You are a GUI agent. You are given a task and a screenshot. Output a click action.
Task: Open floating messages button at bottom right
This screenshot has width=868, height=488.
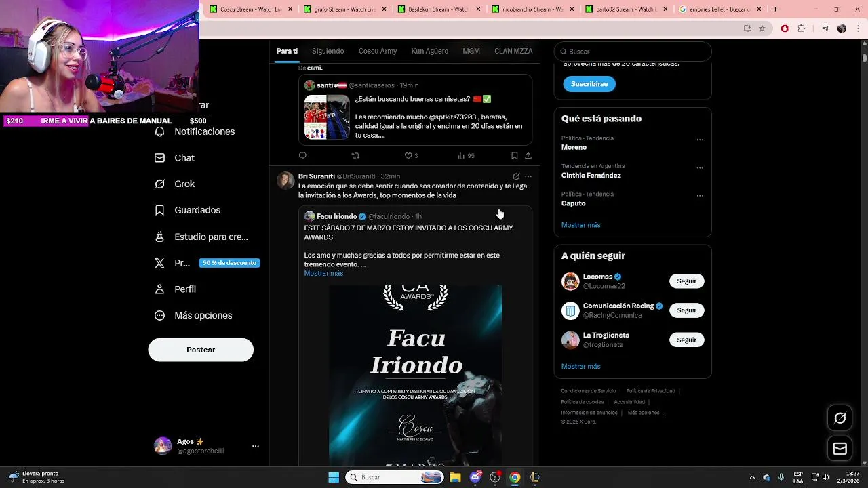pyautogui.click(x=840, y=449)
